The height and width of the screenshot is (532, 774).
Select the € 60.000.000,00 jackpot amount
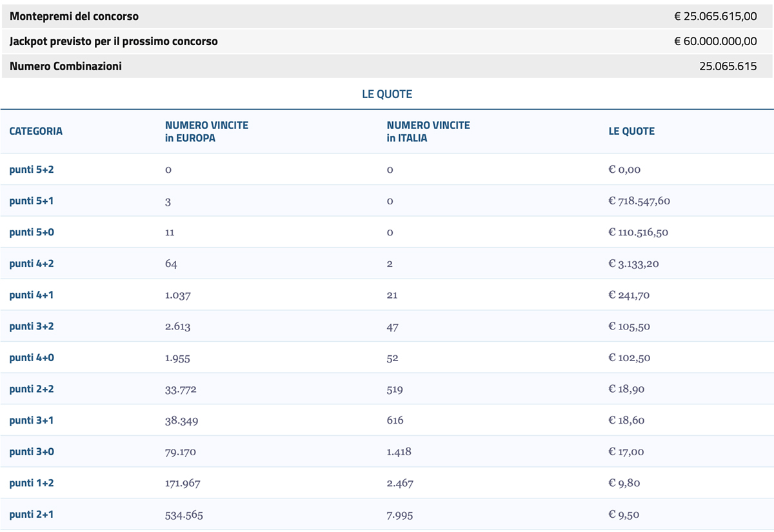tap(715, 41)
